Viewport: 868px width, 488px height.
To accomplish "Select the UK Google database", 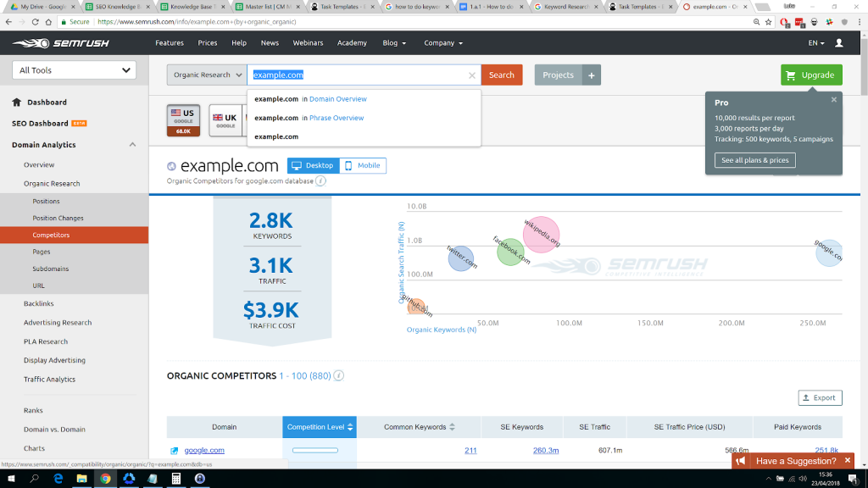I will [225, 120].
